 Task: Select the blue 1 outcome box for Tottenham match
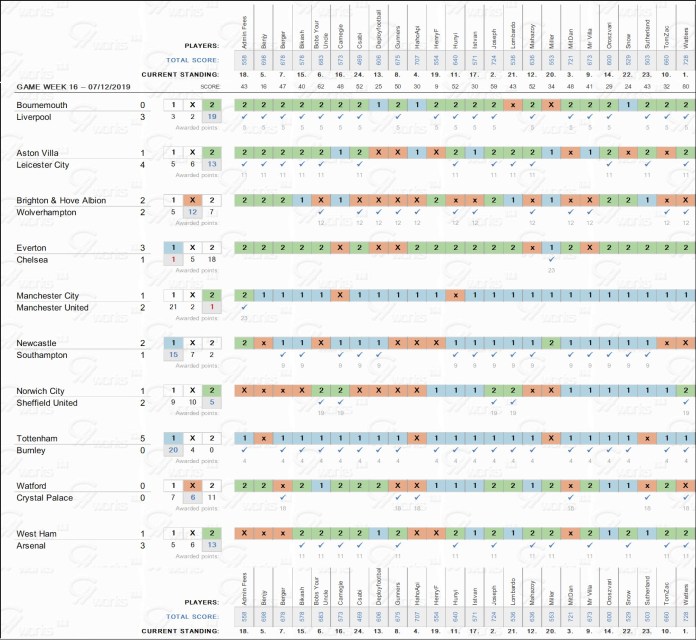(174, 438)
